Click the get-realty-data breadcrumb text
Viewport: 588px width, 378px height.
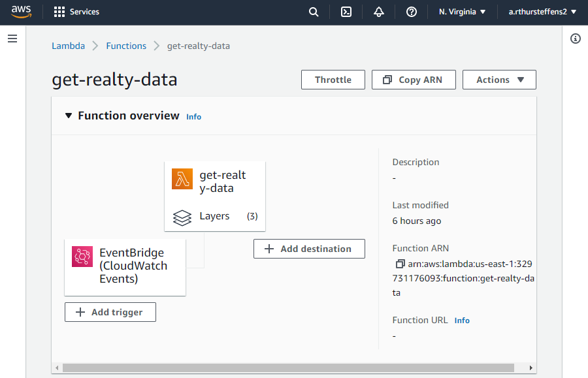[x=199, y=46]
